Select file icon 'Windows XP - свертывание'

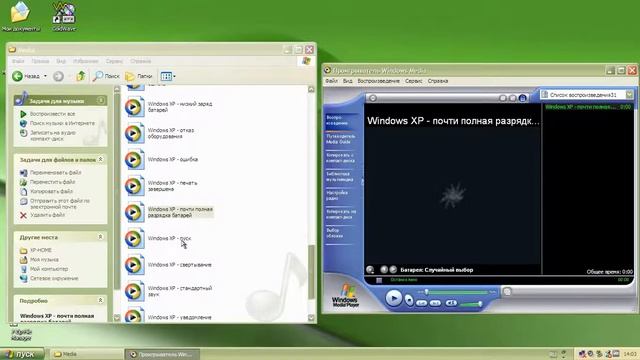tap(134, 265)
